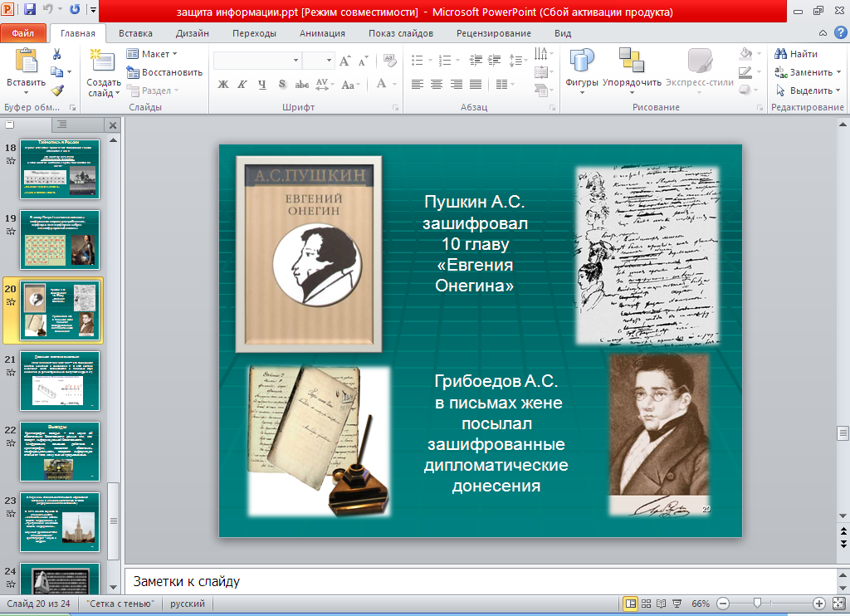
Task: Open the Shapes (Фигуры) gallery
Action: pyautogui.click(x=582, y=71)
